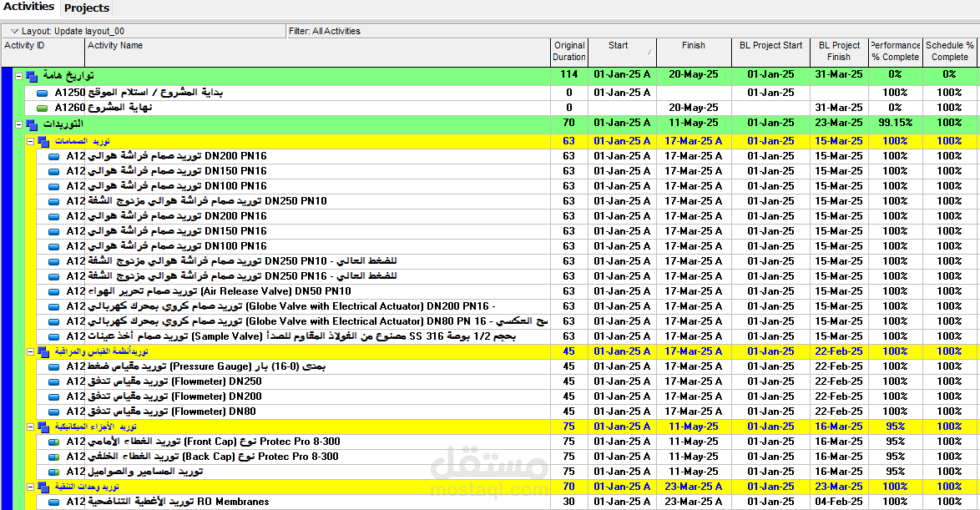
Task: Select the Air Release Valve DN50 PN10 activity name
Action: coord(220,291)
